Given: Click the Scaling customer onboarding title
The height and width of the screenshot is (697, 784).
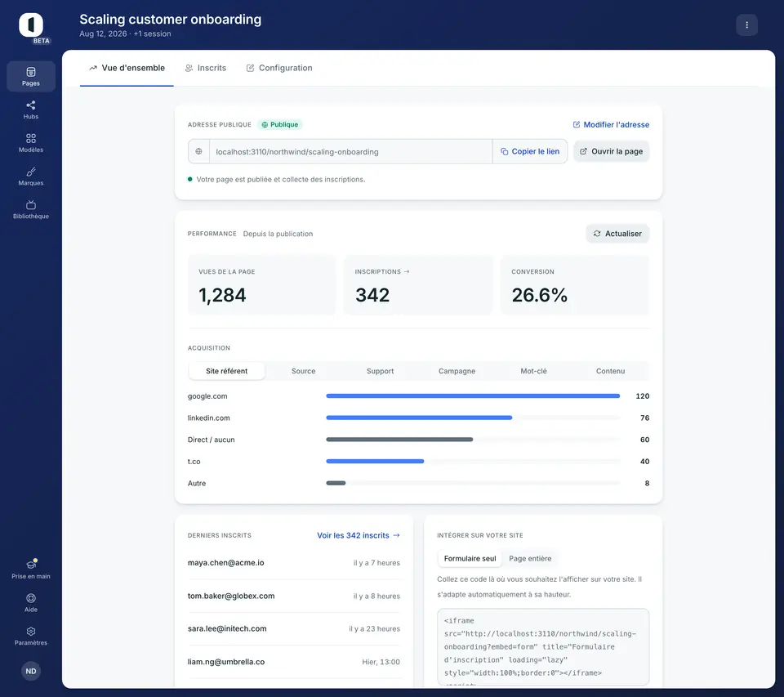Looking at the screenshot, I should point(171,20).
